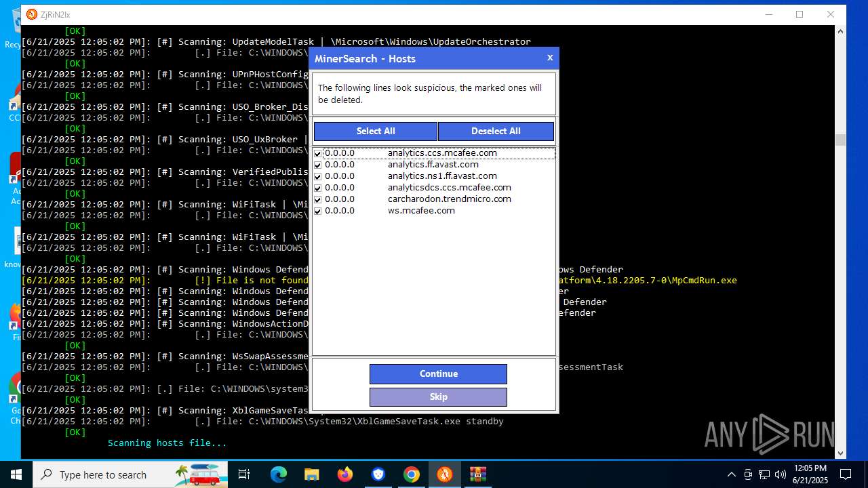Image resolution: width=868 pixels, height=488 pixels.
Task: Click the taskbar clock showing 12:05 PM
Action: (x=810, y=474)
